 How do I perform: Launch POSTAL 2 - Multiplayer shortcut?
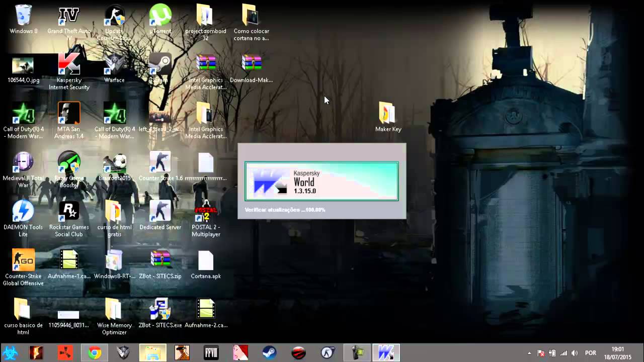(206, 211)
